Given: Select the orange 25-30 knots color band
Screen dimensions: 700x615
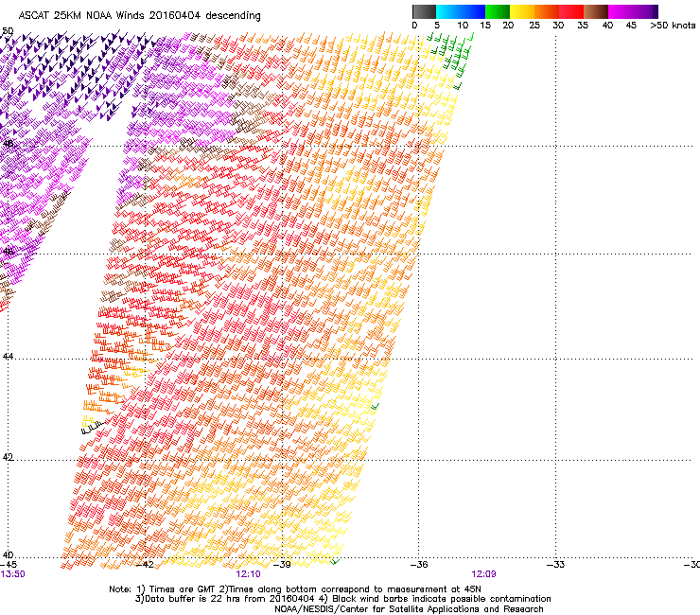Looking at the screenshot, I should (547, 11).
